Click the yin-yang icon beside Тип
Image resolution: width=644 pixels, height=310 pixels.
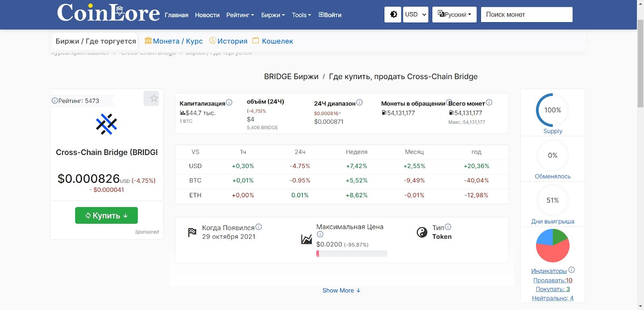(x=422, y=232)
